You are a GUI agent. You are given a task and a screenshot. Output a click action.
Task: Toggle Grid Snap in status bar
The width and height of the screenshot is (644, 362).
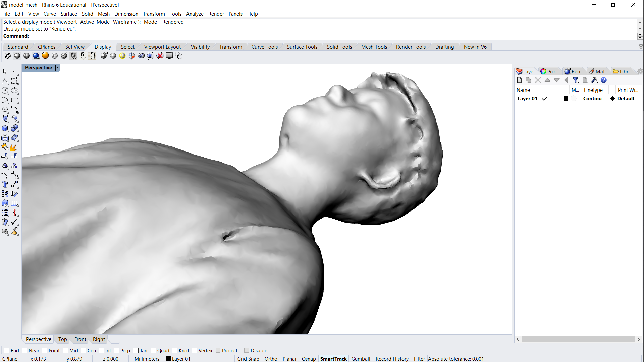point(248,359)
